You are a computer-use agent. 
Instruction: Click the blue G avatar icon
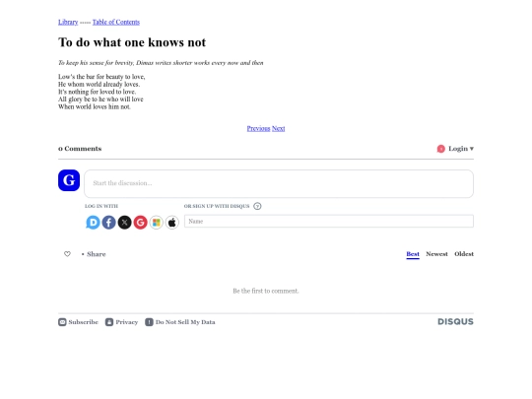coord(69,180)
